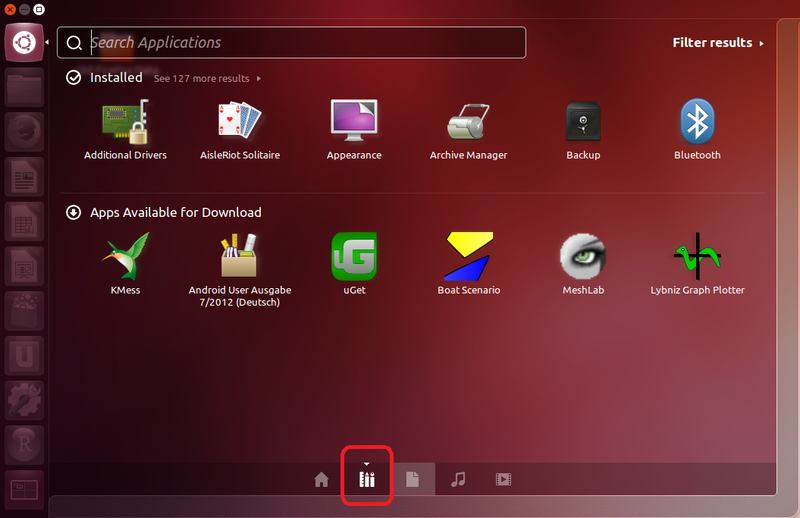Image resolution: width=800 pixels, height=518 pixels.
Task: Switch to the Music lens
Action: point(458,479)
